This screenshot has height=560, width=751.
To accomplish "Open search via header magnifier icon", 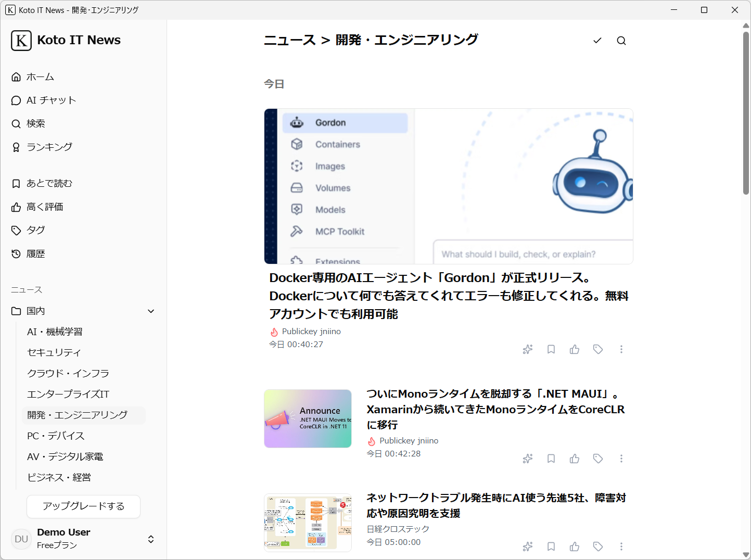I will click(621, 41).
